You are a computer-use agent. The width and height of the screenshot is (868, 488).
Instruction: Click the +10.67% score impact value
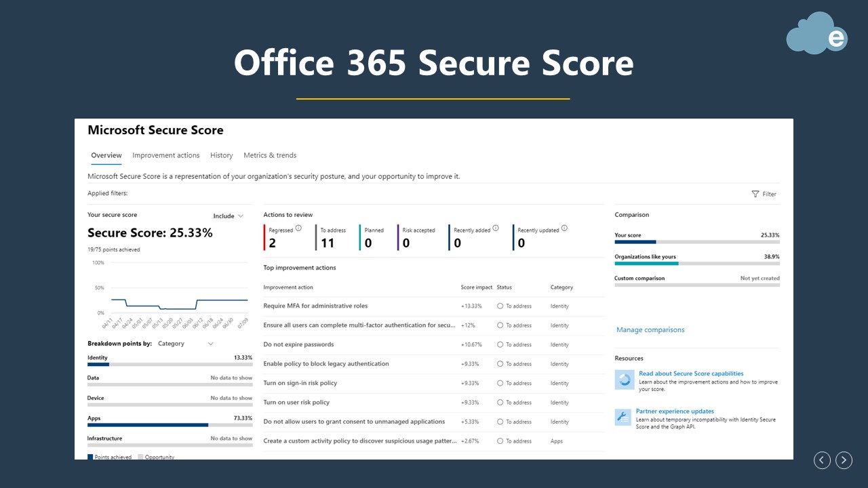click(471, 345)
